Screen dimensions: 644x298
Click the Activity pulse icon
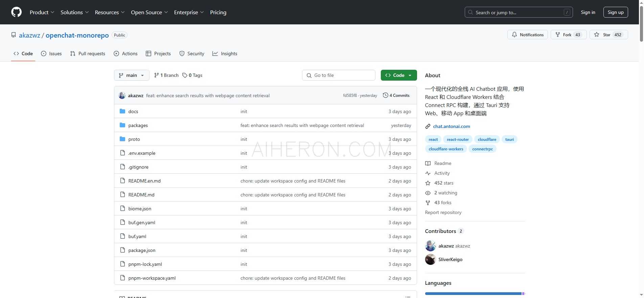pos(428,173)
